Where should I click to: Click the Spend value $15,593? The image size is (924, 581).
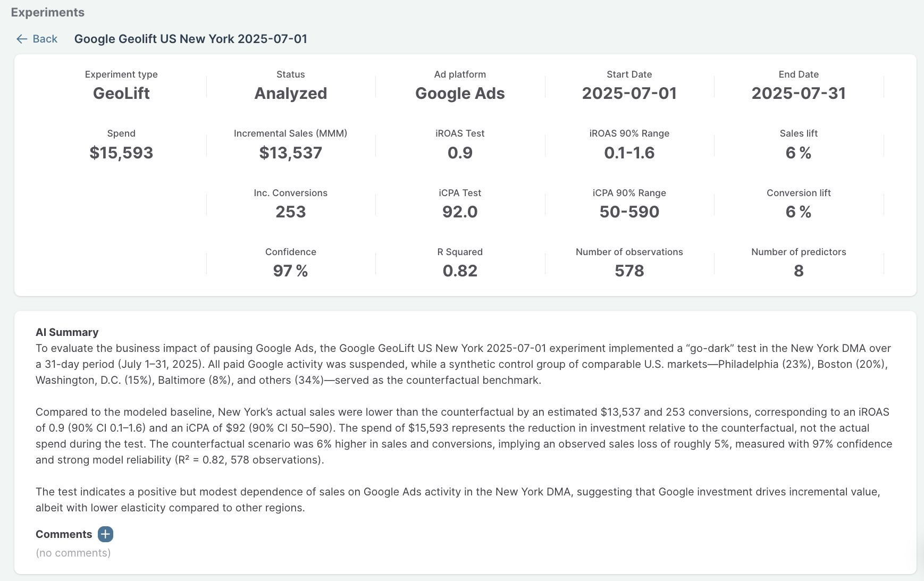pos(121,153)
